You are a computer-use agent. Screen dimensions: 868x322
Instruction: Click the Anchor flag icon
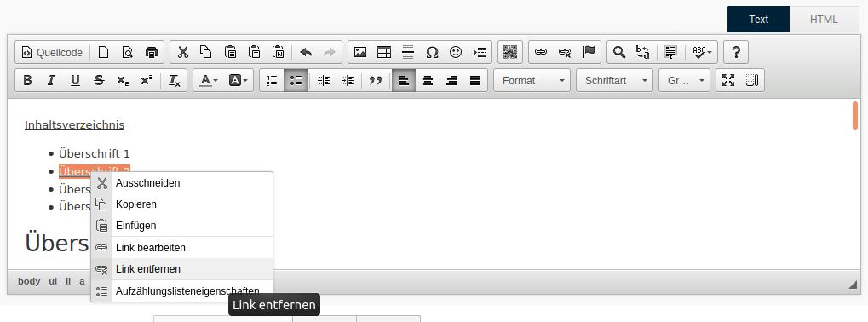point(589,53)
